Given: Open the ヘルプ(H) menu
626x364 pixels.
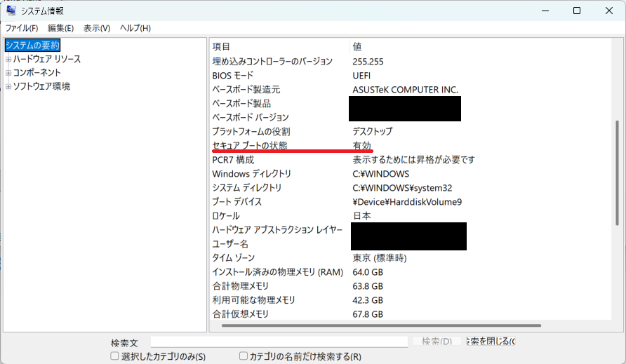Looking at the screenshot, I should click(x=135, y=28).
